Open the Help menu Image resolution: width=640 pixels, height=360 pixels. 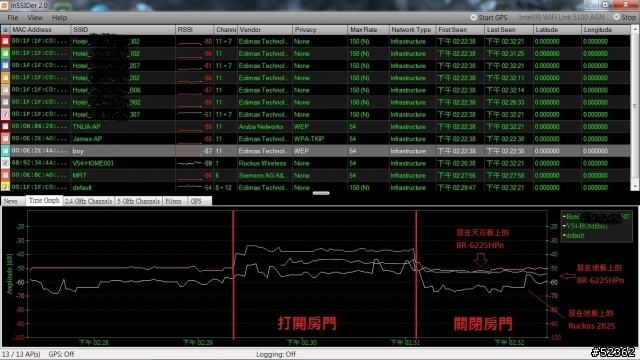coord(59,18)
